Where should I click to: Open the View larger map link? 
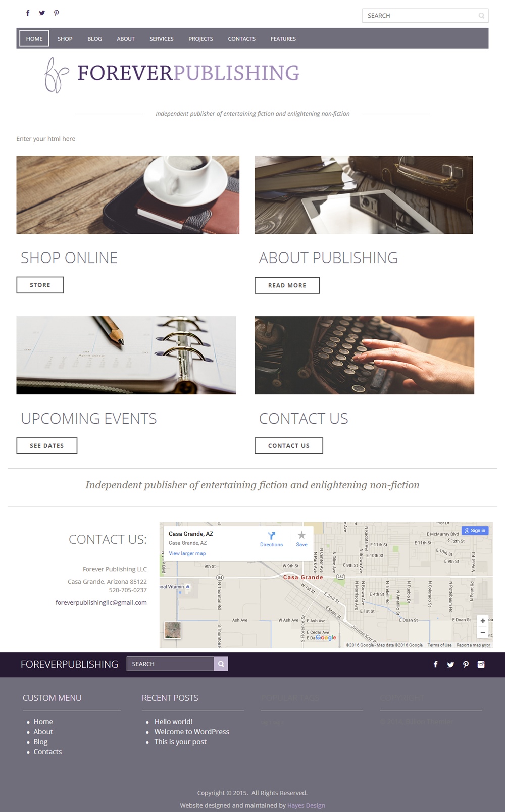pyautogui.click(x=187, y=553)
